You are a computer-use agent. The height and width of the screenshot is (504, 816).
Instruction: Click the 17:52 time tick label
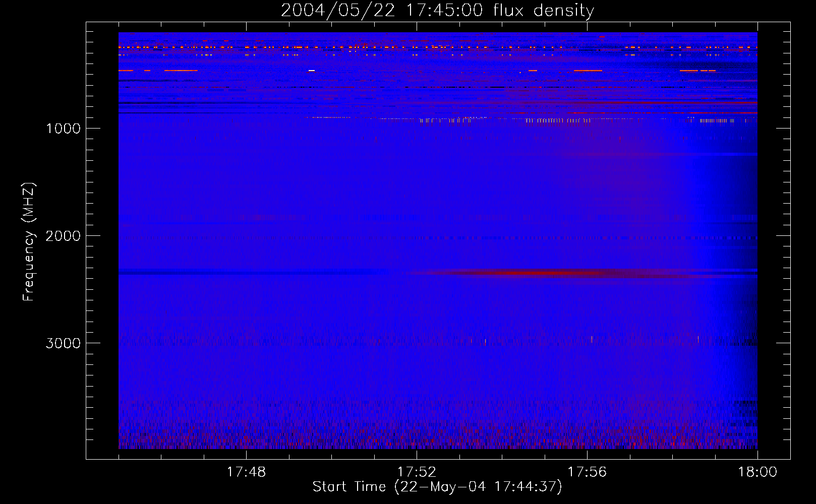(x=417, y=472)
